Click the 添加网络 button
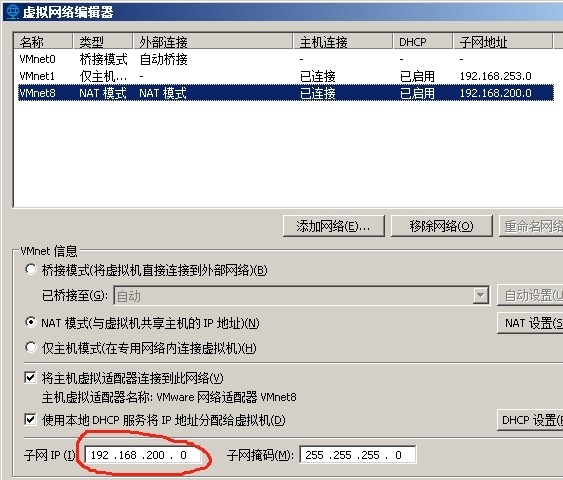563x480 pixels. click(x=334, y=226)
